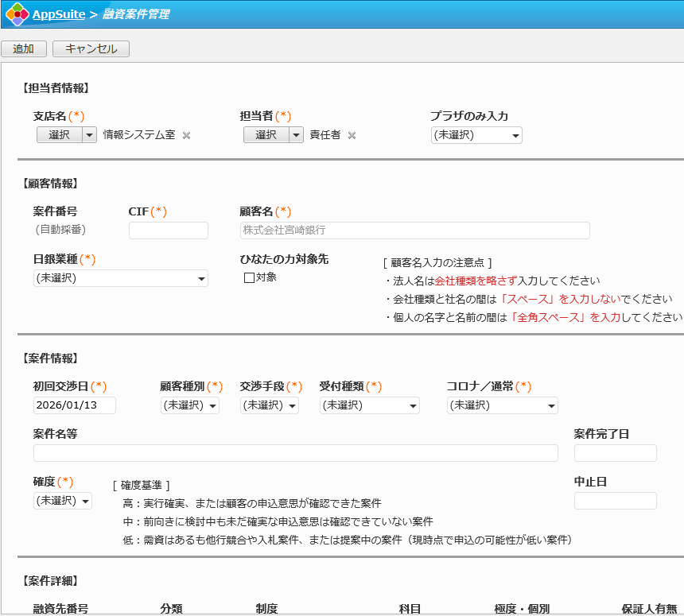This screenshot has width=684, height=616.
Task: Open the 確度 dropdown
Action: [x=62, y=501]
